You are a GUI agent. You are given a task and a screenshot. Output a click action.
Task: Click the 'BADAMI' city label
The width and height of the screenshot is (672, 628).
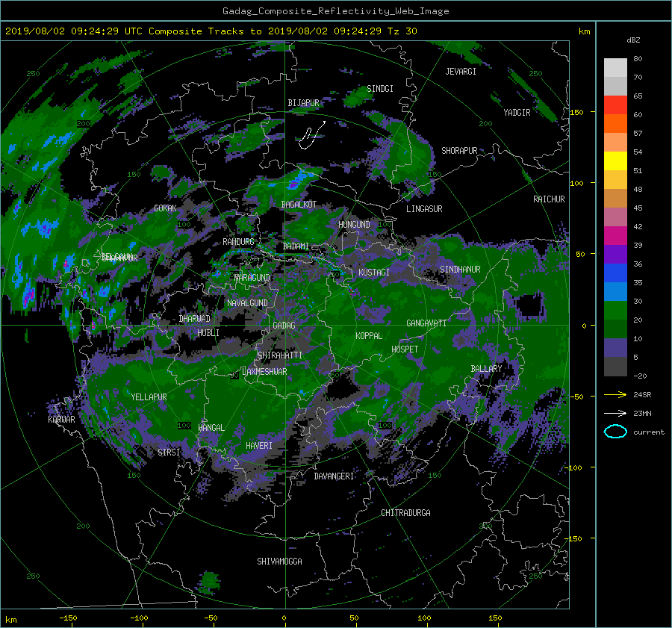[x=296, y=246]
